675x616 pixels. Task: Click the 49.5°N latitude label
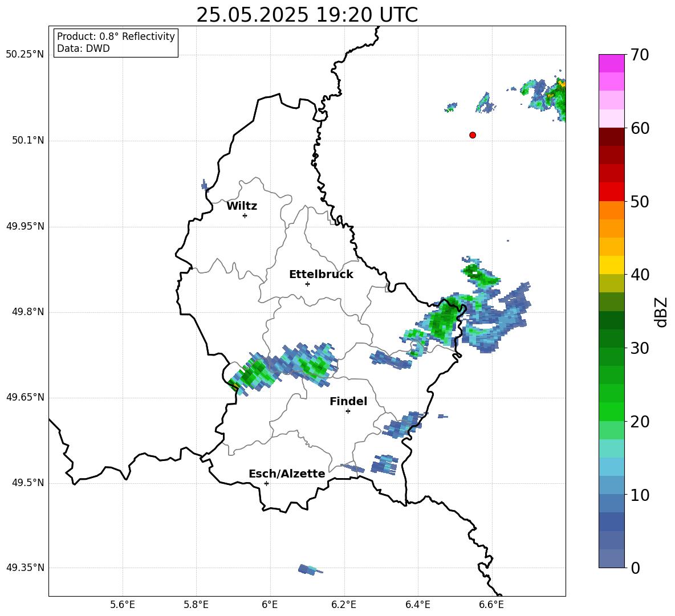tap(28, 483)
